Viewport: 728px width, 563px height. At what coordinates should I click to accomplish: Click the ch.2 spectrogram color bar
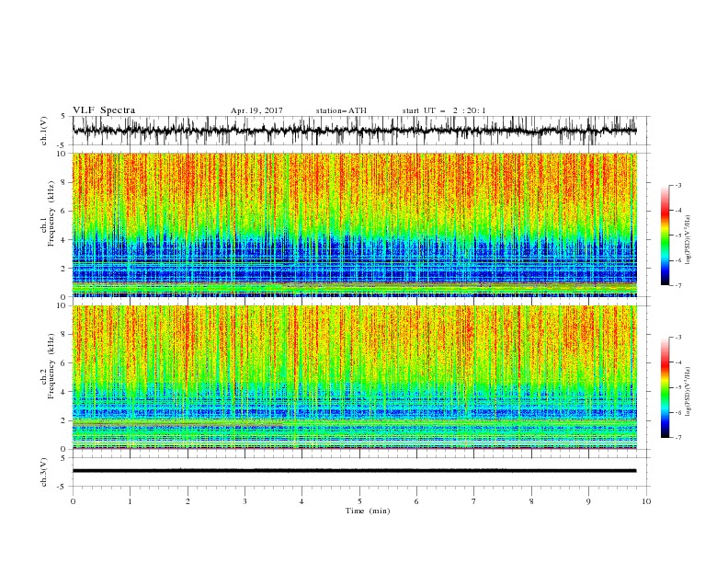click(665, 387)
